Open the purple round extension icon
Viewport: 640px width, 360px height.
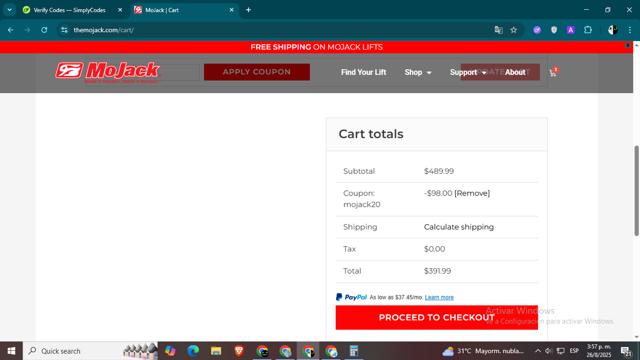pyautogui.click(x=537, y=30)
